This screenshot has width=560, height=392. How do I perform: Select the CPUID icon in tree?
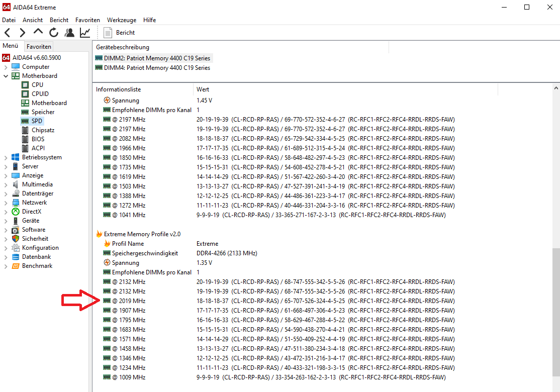[25, 94]
